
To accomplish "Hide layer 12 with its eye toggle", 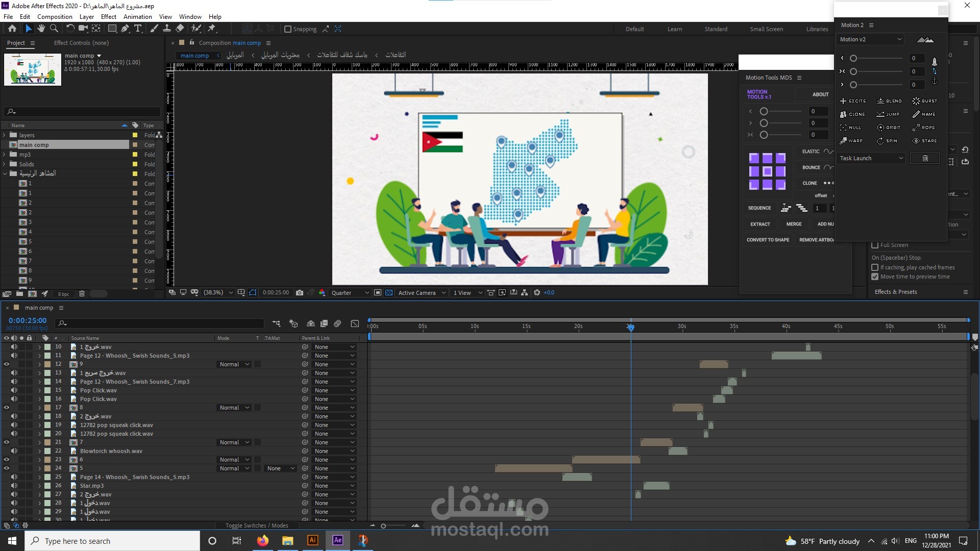I will coord(7,364).
